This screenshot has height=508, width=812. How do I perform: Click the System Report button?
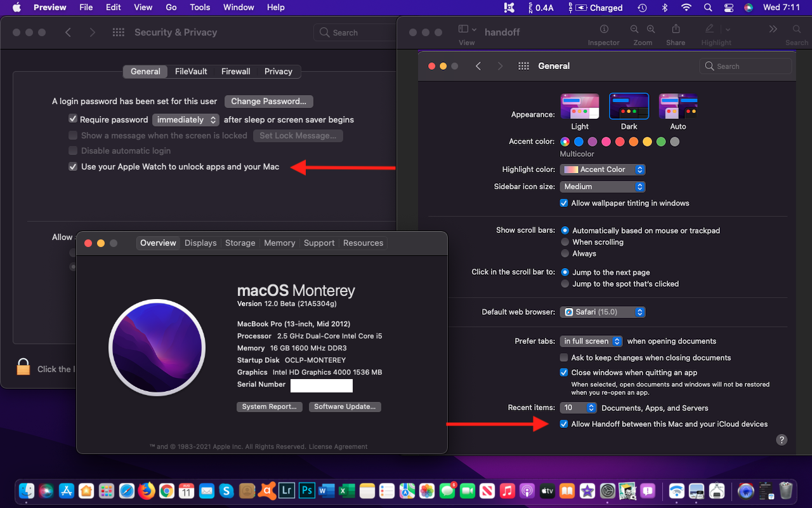269,407
